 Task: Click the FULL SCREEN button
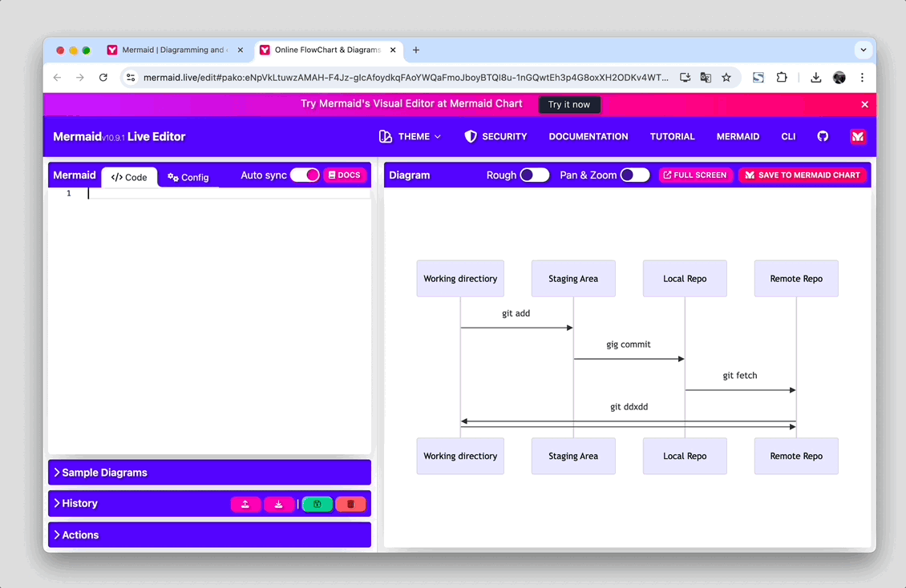click(695, 175)
